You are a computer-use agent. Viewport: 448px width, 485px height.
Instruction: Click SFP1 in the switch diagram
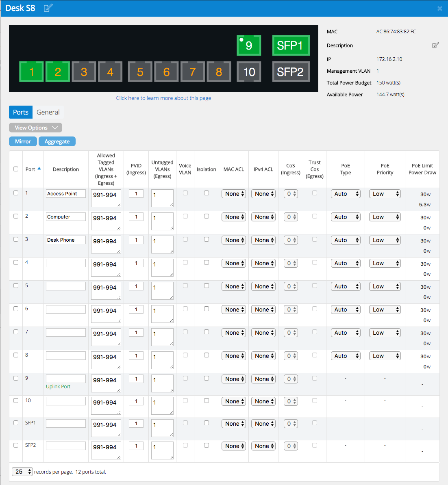coord(291,45)
